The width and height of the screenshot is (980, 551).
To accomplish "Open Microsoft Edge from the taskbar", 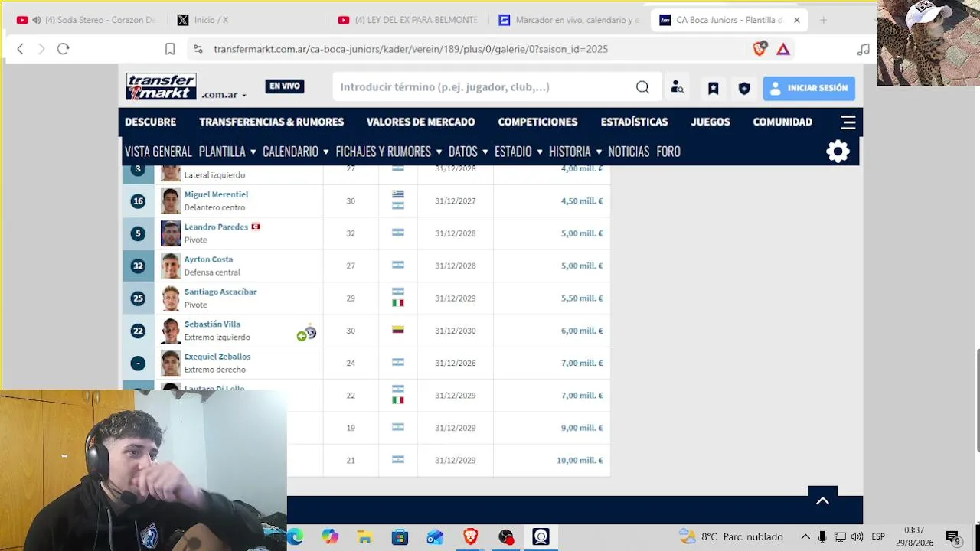I will coord(295,537).
